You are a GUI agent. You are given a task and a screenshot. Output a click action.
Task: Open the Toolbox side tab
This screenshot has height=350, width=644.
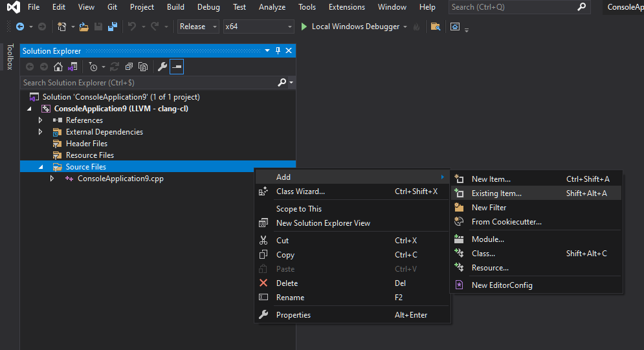(10, 56)
